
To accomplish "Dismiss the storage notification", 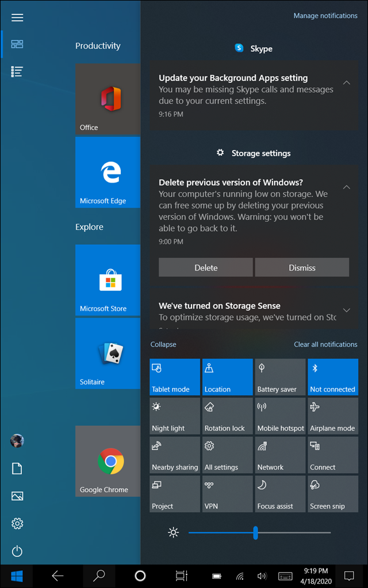I will [x=302, y=267].
